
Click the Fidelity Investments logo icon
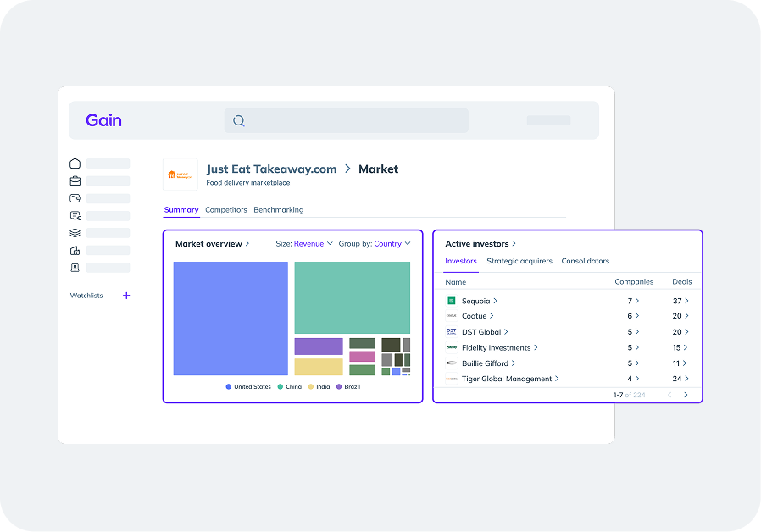pos(452,347)
